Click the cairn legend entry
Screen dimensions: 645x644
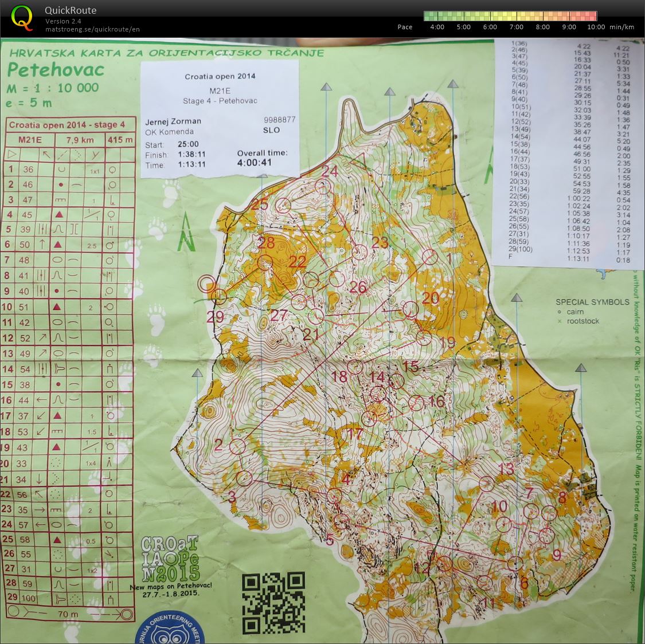570,312
